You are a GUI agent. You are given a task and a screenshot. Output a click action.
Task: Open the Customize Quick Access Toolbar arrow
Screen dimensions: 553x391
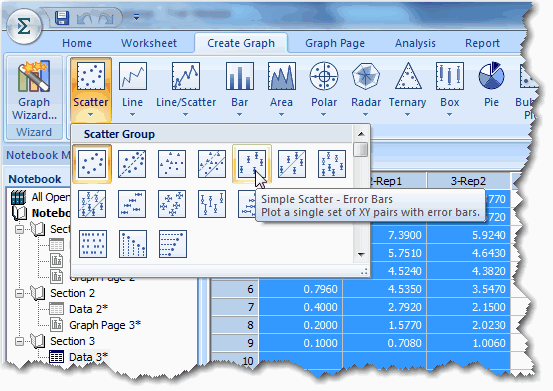point(136,17)
